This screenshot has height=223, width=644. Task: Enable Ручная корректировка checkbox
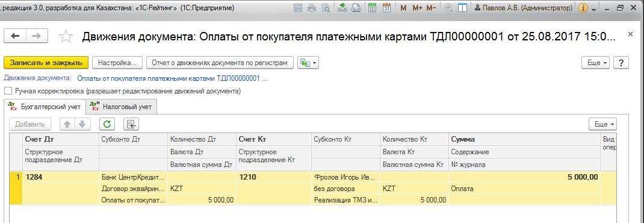pyautogui.click(x=8, y=90)
